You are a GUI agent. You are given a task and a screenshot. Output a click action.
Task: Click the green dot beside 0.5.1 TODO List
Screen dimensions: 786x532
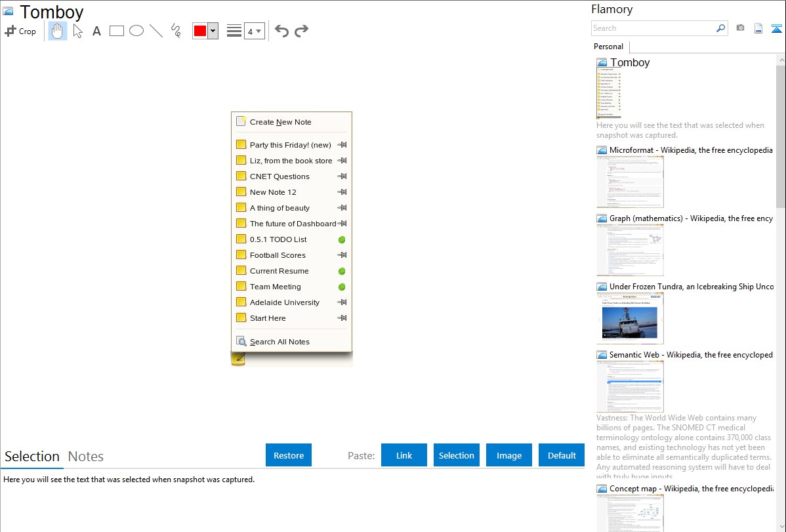tap(342, 239)
